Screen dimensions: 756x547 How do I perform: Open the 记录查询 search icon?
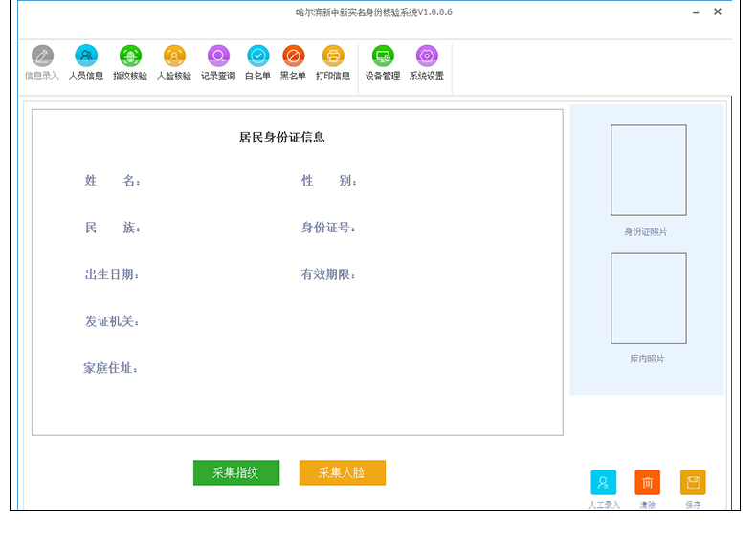click(x=218, y=55)
